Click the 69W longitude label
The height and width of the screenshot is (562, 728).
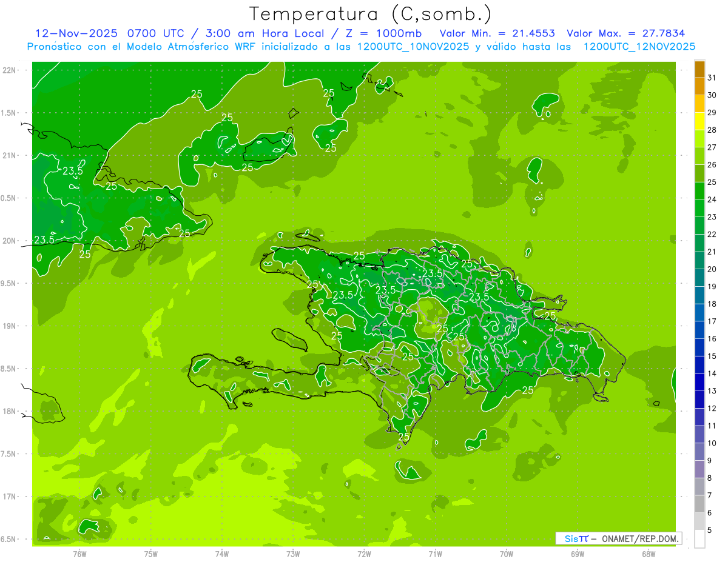578,554
